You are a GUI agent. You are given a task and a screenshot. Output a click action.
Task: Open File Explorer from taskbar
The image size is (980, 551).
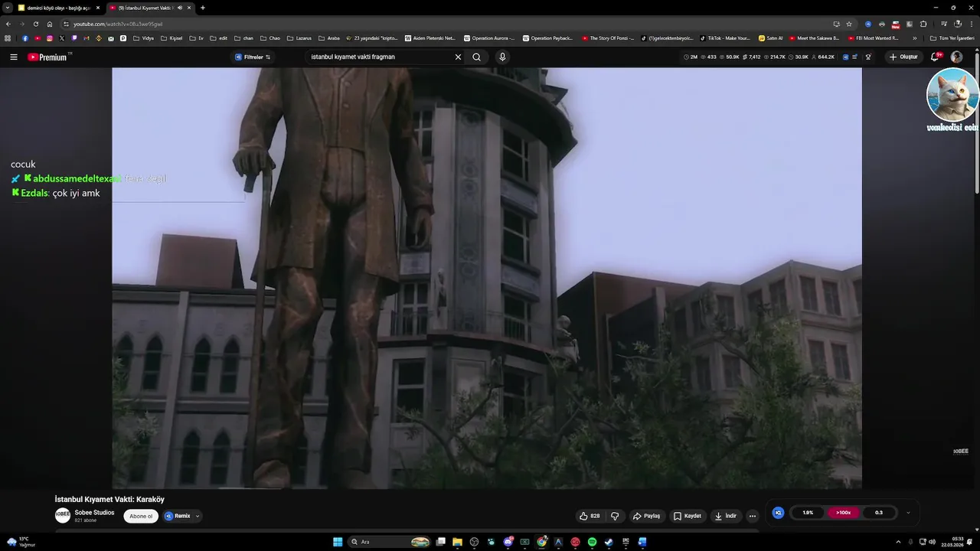click(457, 542)
